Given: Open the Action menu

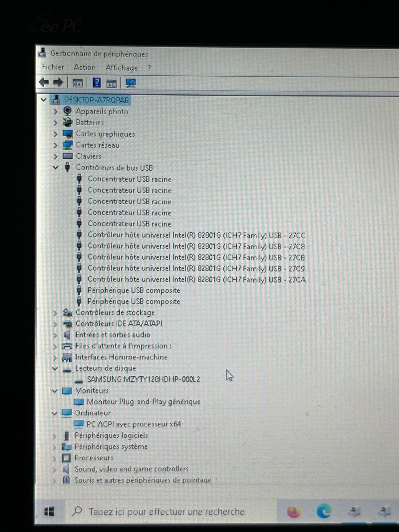Looking at the screenshot, I should click(x=85, y=67).
